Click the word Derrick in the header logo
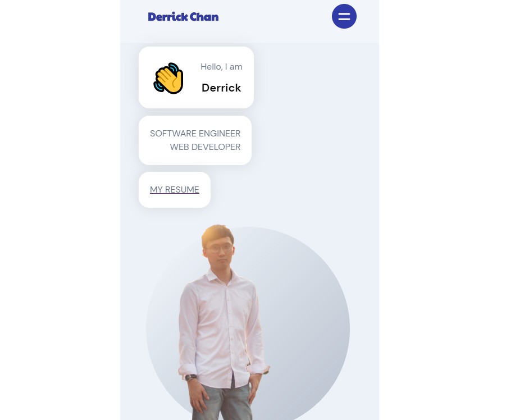 168,17
